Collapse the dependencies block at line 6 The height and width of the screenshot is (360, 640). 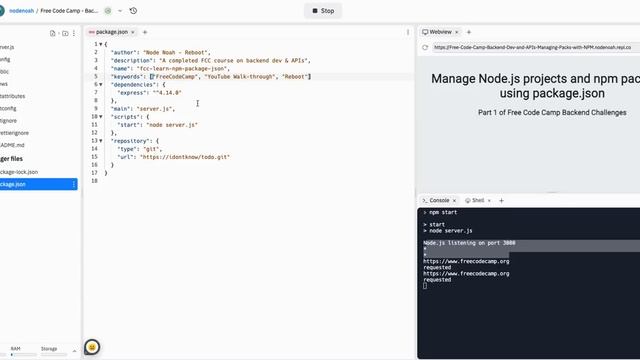click(x=101, y=84)
